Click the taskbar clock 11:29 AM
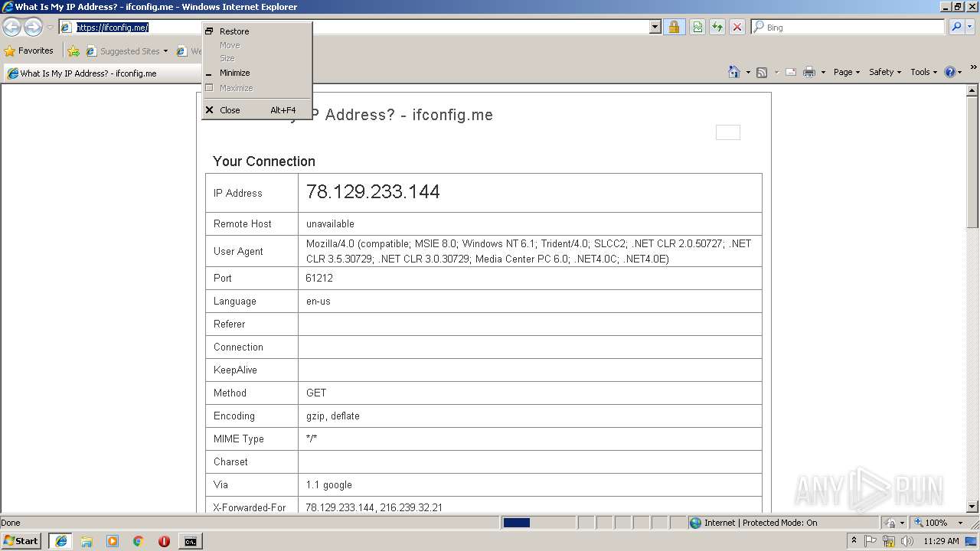Image resolution: width=980 pixels, height=551 pixels. tap(941, 541)
